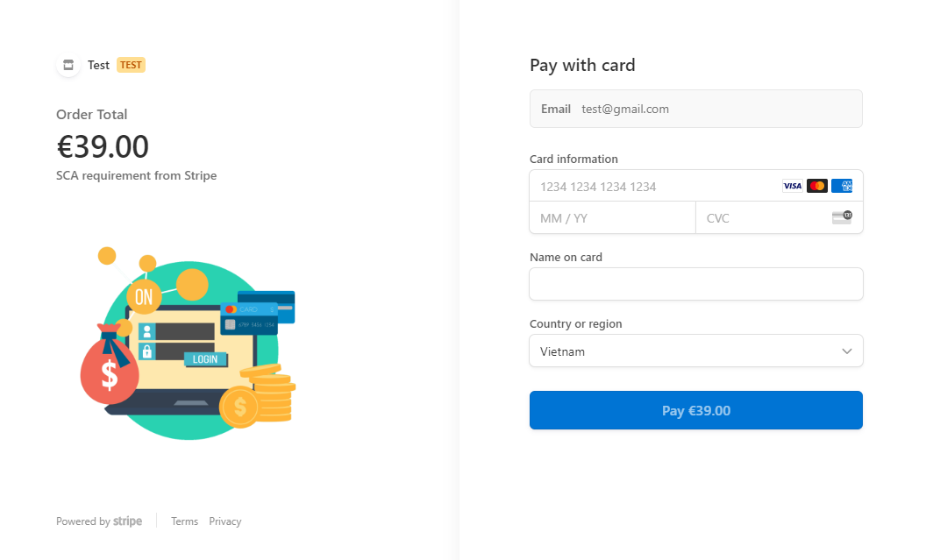Focus the Name on card field
This screenshot has height=560, width=926.
click(696, 284)
